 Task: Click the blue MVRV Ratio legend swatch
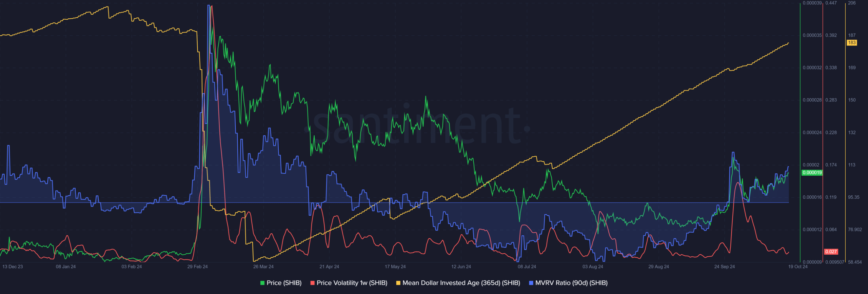[x=531, y=283]
